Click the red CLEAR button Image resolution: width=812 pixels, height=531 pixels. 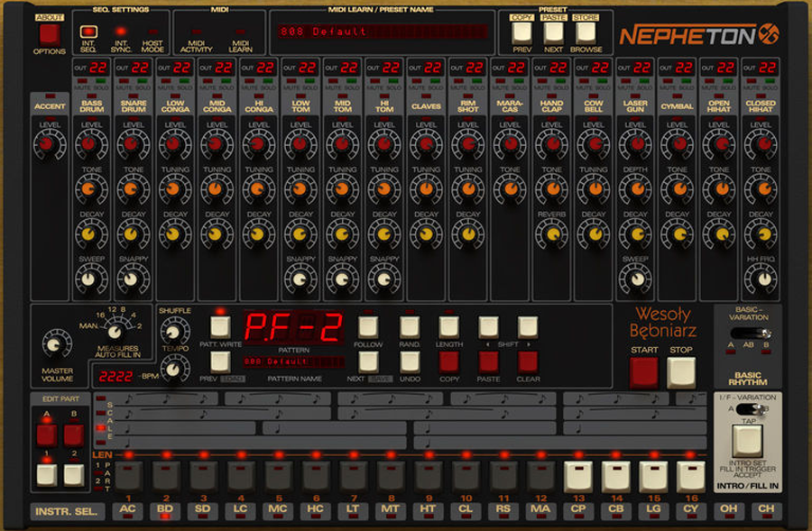(x=528, y=362)
